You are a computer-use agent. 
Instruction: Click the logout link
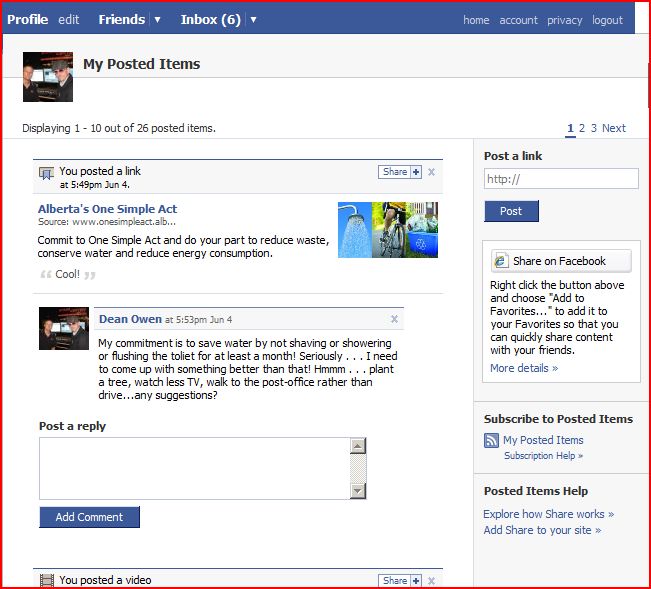(x=607, y=20)
